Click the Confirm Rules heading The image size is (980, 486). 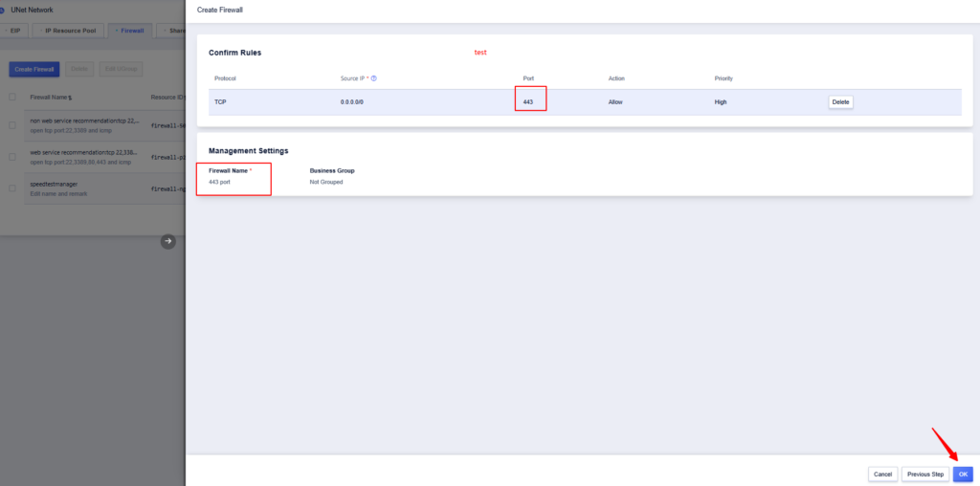point(235,53)
